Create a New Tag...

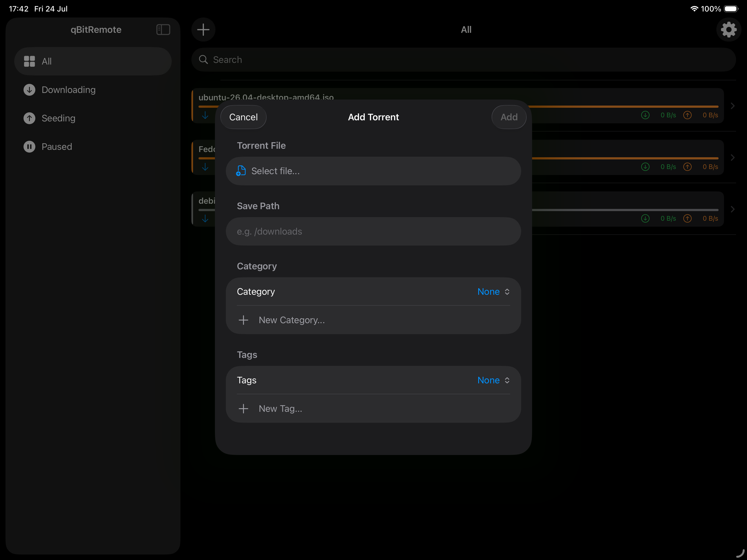pyautogui.click(x=373, y=409)
